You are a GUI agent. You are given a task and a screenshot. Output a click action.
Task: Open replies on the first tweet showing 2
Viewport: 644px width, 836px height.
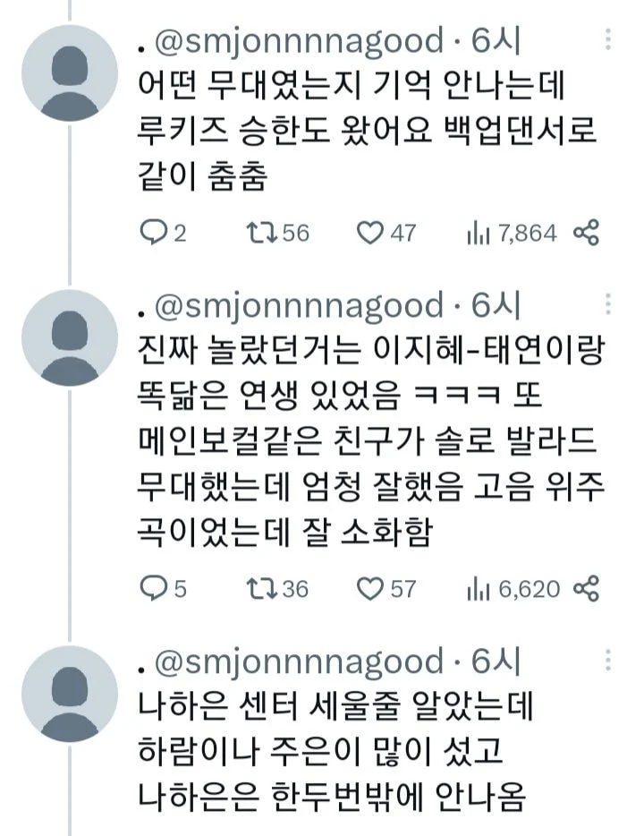pos(157,231)
